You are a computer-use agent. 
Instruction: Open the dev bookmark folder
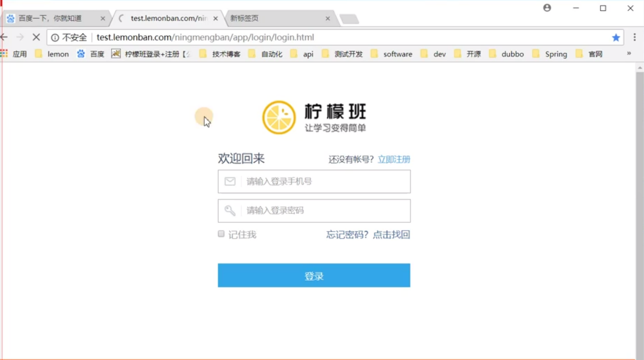point(433,54)
